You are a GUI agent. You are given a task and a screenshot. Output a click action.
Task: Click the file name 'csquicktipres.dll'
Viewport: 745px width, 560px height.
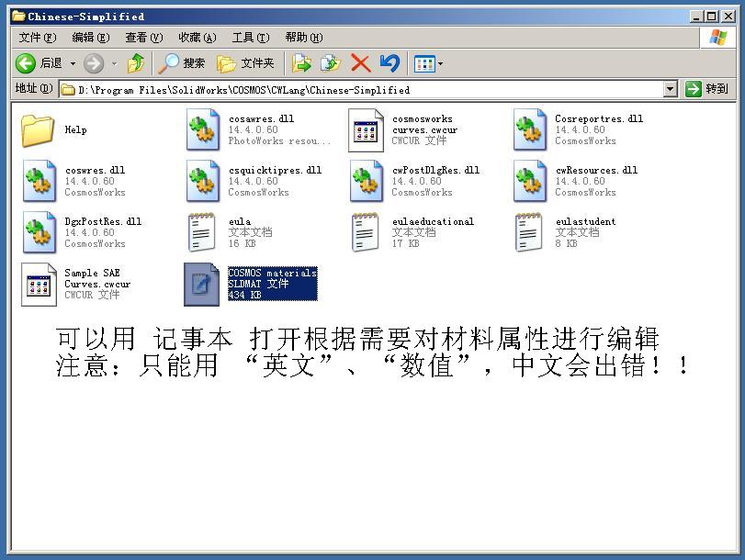click(x=275, y=170)
